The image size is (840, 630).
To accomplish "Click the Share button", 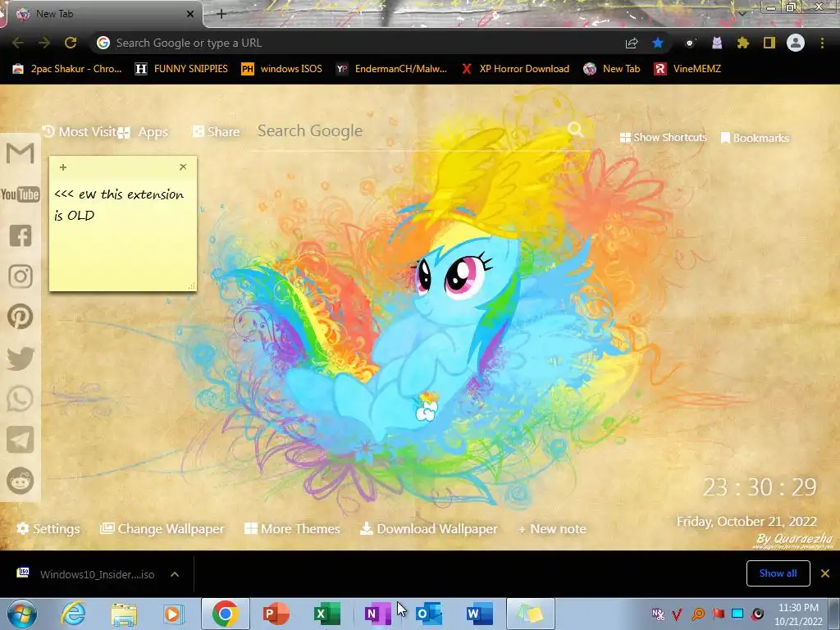I will [x=217, y=132].
